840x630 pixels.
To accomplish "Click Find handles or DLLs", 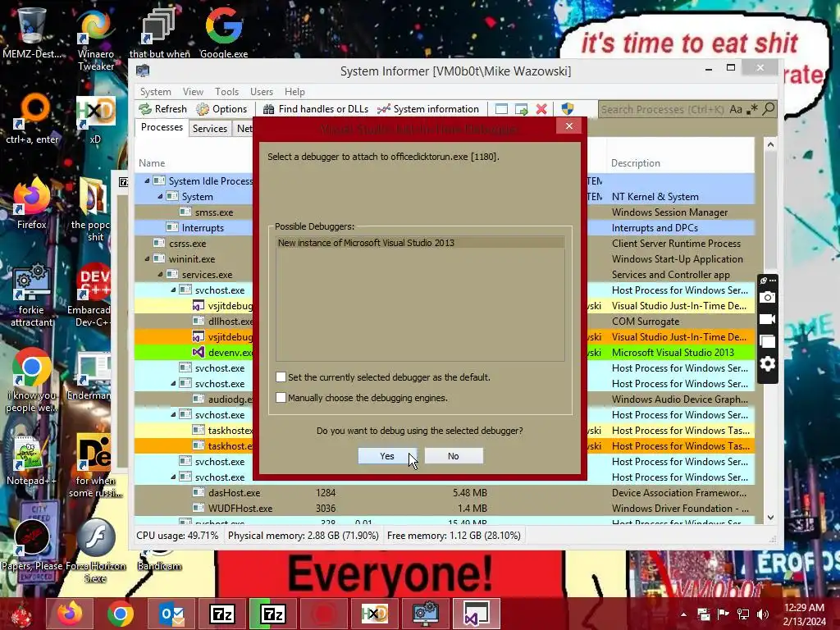I will pos(316,109).
